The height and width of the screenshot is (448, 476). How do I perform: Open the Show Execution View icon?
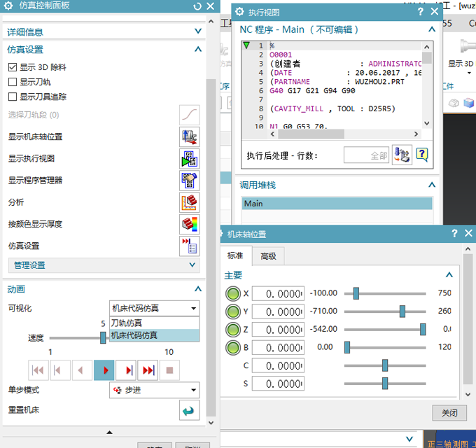click(x=189, y=159)
